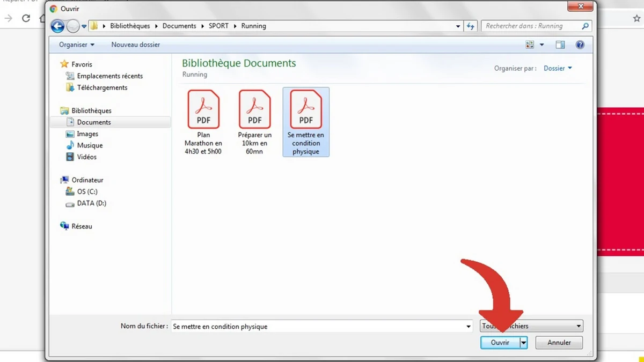644x362 pixels.
Task: Select the 'Préparer un 10km en 60mn' PDF
Action: click(x=254, y=109)
